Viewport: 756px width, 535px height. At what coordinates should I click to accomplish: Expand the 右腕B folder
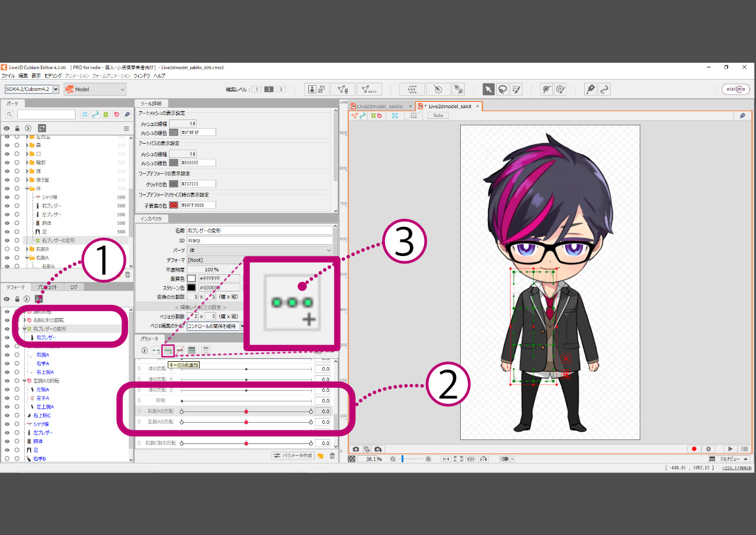tap(26, 249)
